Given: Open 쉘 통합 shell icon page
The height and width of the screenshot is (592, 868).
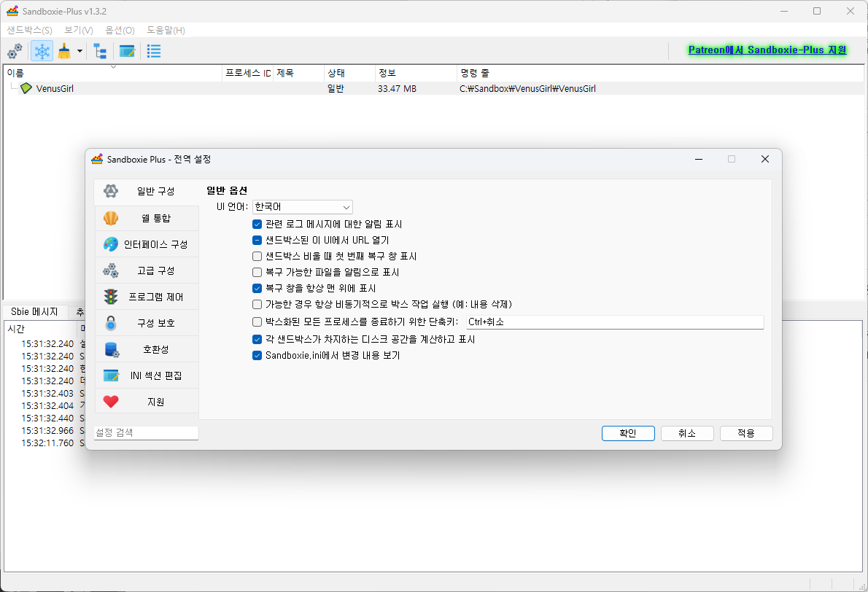Looking at the screenshot, I should 147,218.
